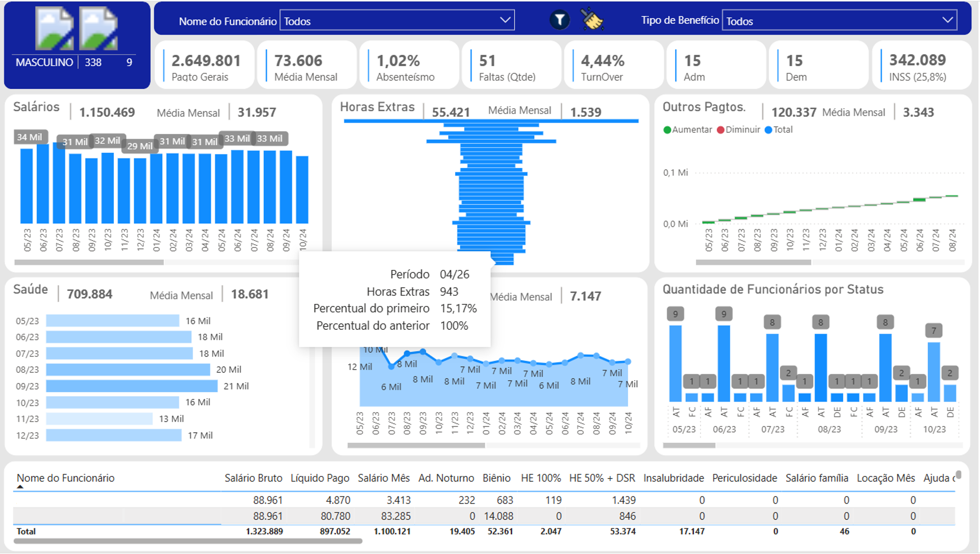
Task: Click the Outros Pagtos chart horizontal scrollbar
Action: click(x=753, y=262)
